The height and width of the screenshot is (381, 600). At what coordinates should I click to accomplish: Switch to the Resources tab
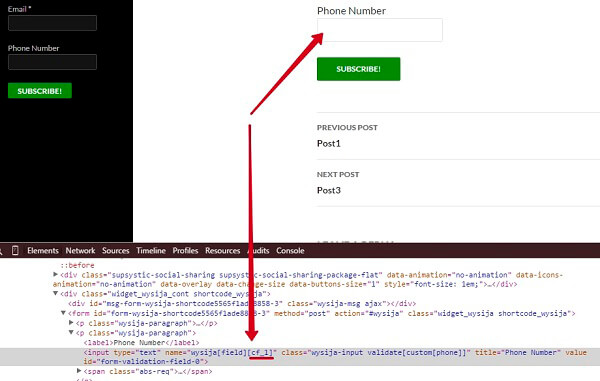coord(223,251)
